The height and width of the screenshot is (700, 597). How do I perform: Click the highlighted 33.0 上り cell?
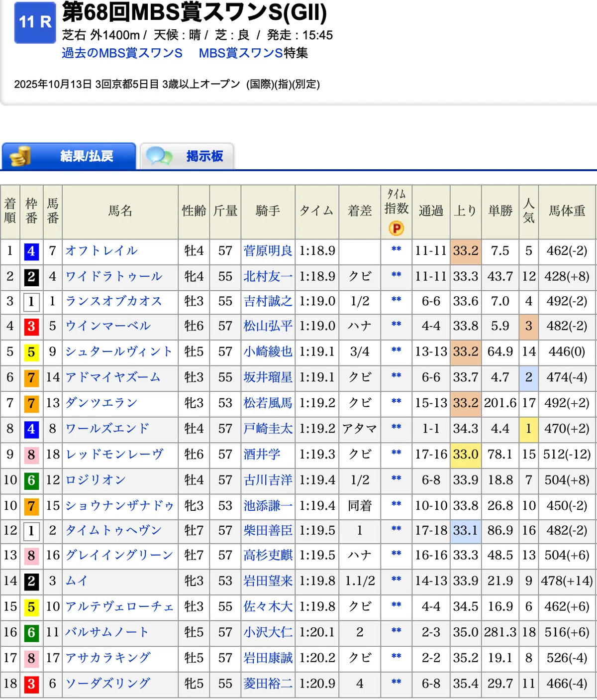pyautogui.click(x=466, y=455)
